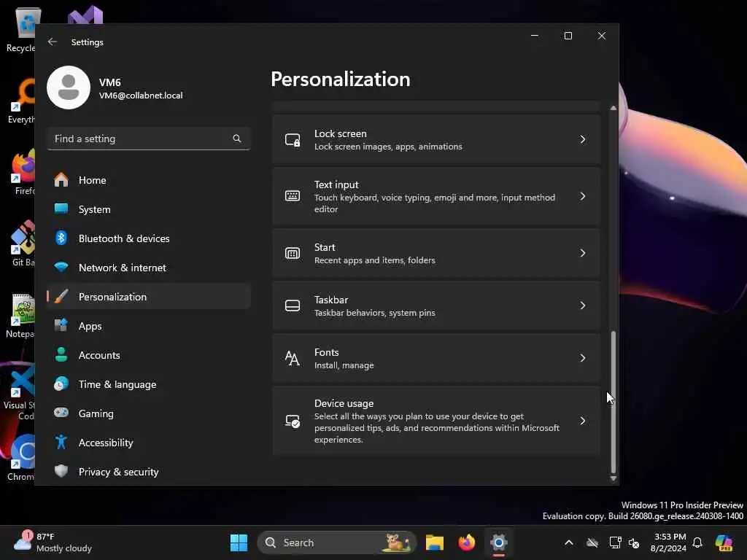The height and width of the screenshot is (560, 747).
Task: Expand Fonts via its chevron
Action: [583, 358]
